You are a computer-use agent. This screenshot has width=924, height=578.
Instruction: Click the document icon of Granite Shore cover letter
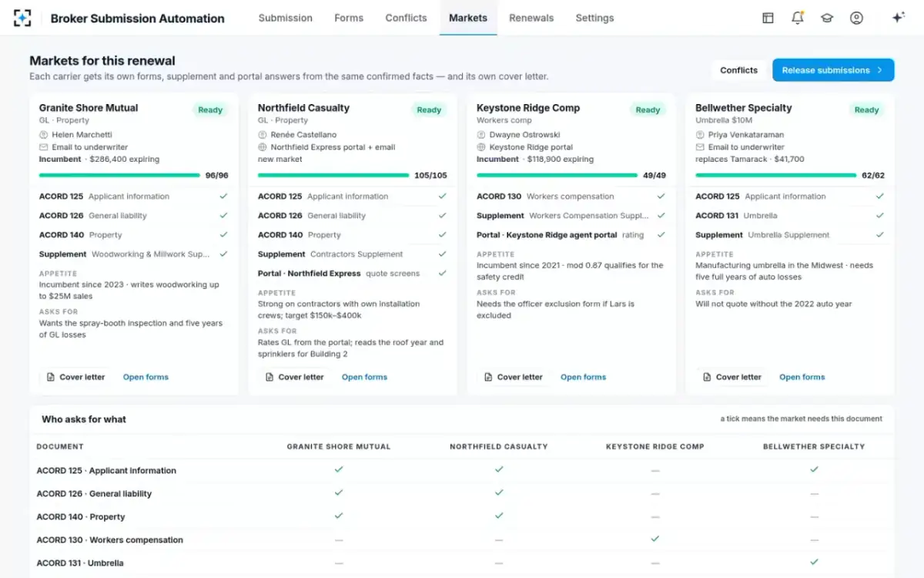51,377
